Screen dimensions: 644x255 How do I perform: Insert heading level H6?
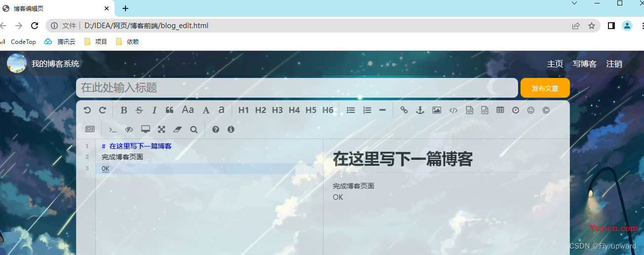(328, 110)
